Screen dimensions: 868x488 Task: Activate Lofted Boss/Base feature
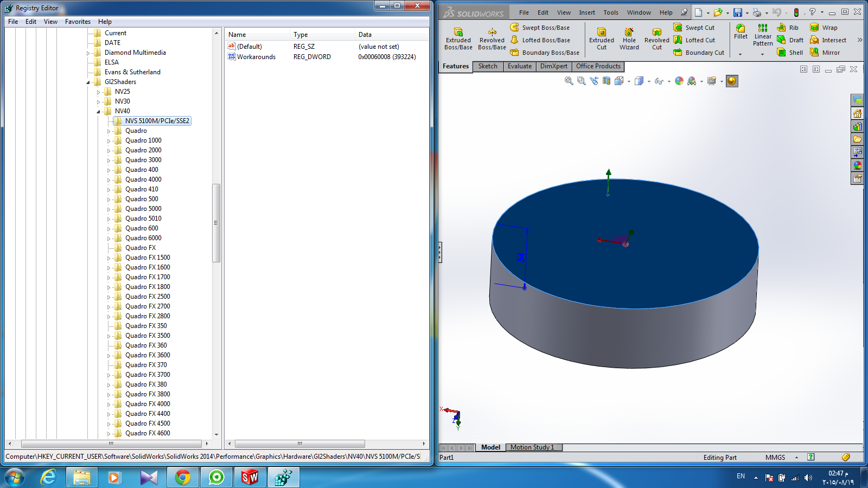click(x=540, y=40)
